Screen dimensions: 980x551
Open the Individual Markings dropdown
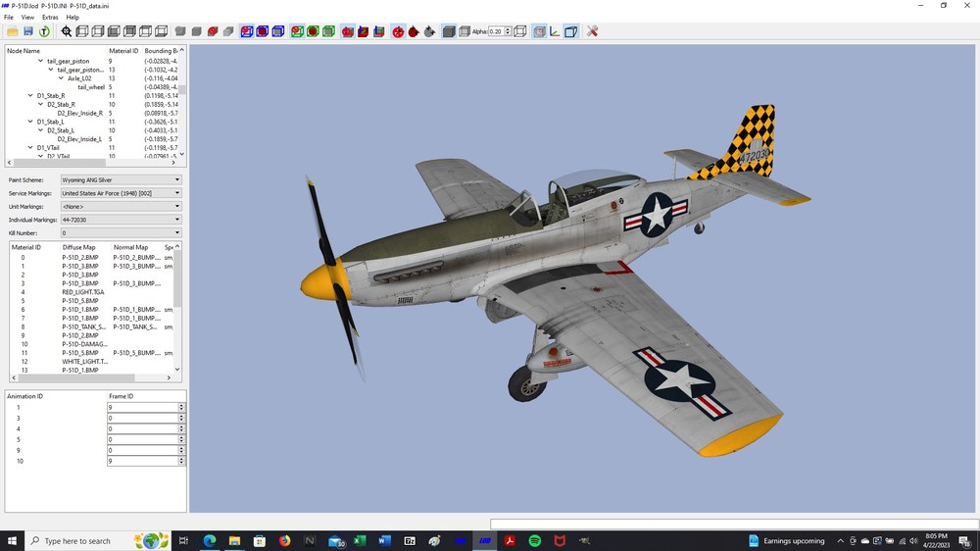pos(121,220)
